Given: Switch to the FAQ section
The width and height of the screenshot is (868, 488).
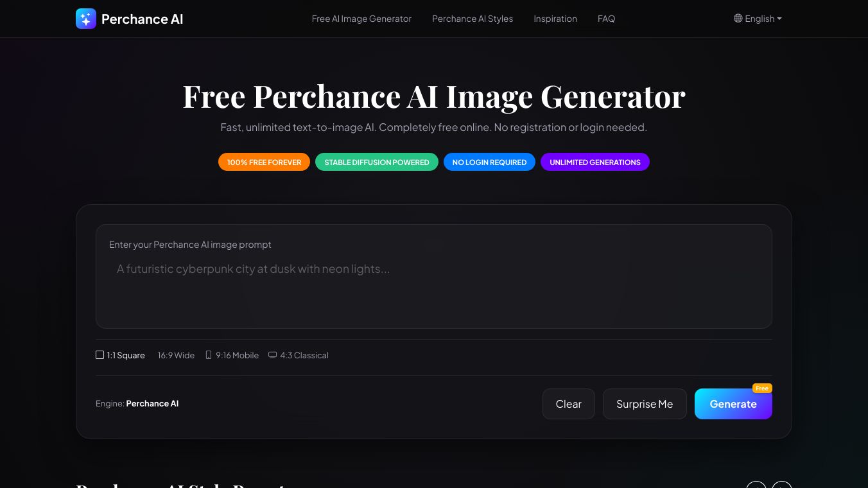Looking at the screenshot, I should (x=606, y=19).
